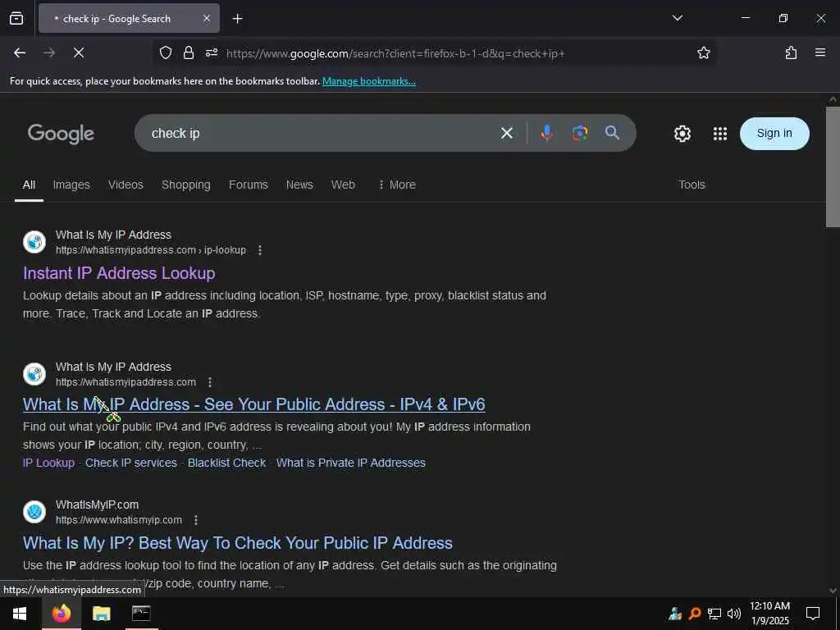This screenshot has width=840, height=630.
Task: Open the orange magnifier tray icon
Action: pos(695,614)
